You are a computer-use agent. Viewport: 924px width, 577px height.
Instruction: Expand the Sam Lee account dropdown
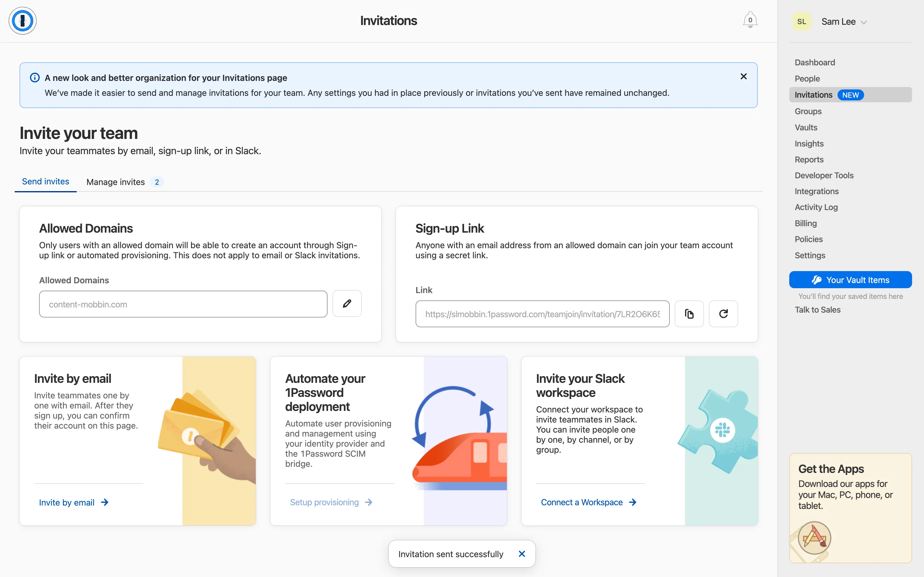pyautogui.click(x=864, y=22)
